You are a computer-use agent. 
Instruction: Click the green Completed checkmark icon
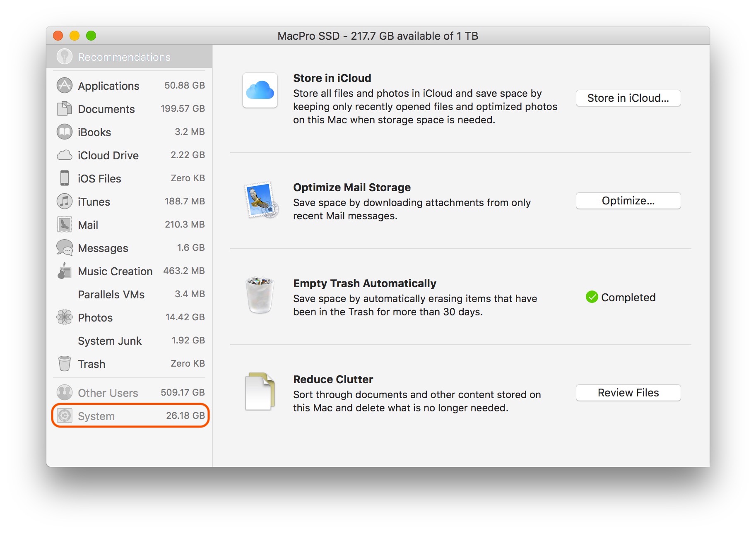point(592,297)
